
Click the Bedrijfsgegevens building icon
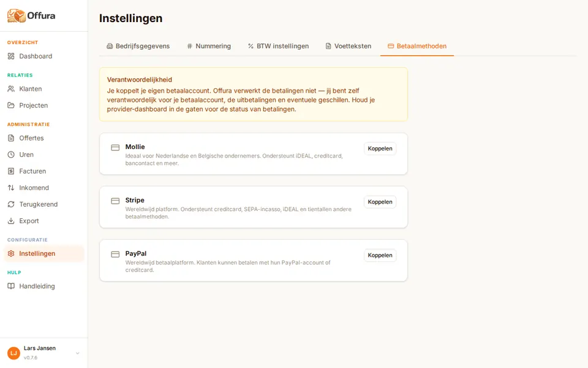click(110, 46)
